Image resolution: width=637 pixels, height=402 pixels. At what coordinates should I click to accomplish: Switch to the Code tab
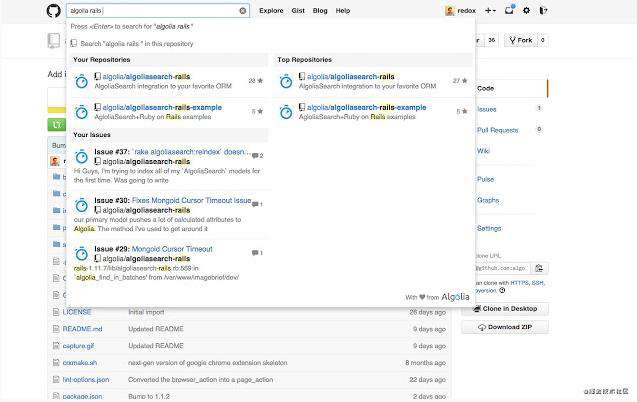[485, 88]
